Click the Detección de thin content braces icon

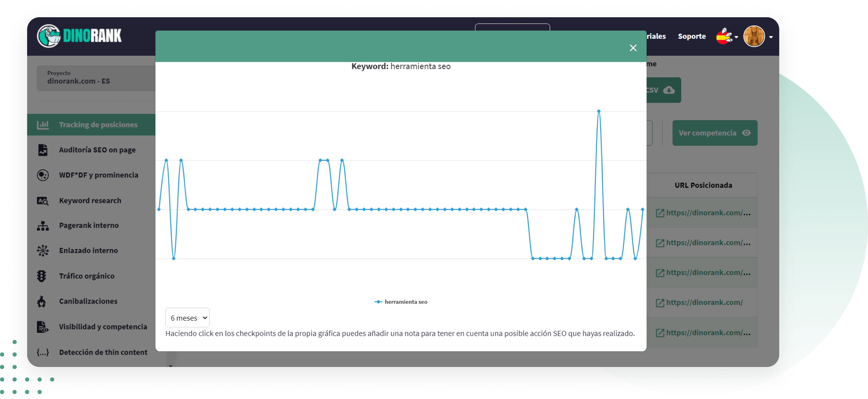coord(43,352)
